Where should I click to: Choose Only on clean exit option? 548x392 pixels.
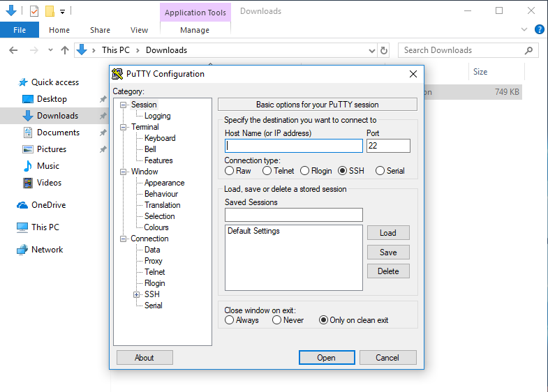pos(323,320)
